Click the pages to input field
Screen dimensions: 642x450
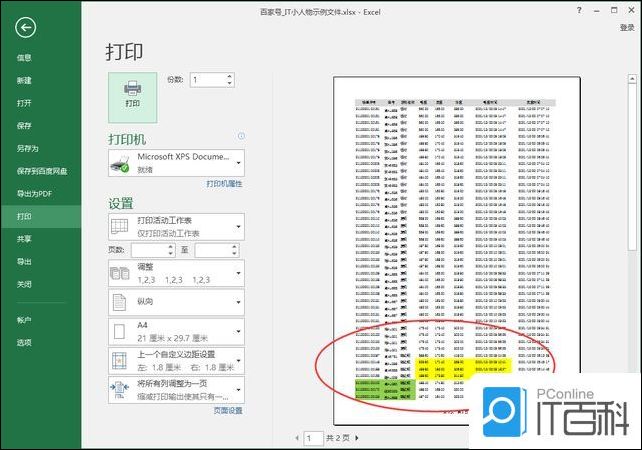pyautogui.click(x=213, y=250)
